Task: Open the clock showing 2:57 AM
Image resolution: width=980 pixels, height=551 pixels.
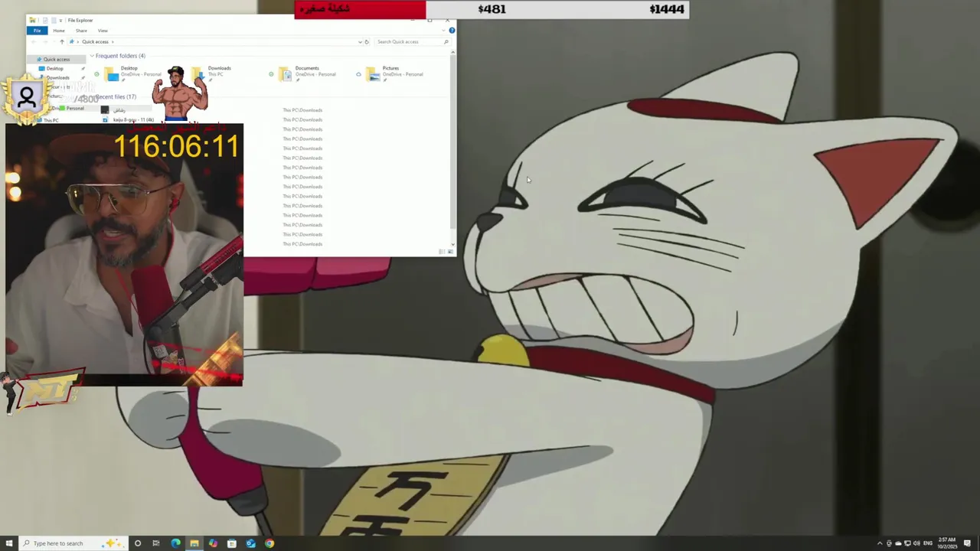Action: point(947,543)
